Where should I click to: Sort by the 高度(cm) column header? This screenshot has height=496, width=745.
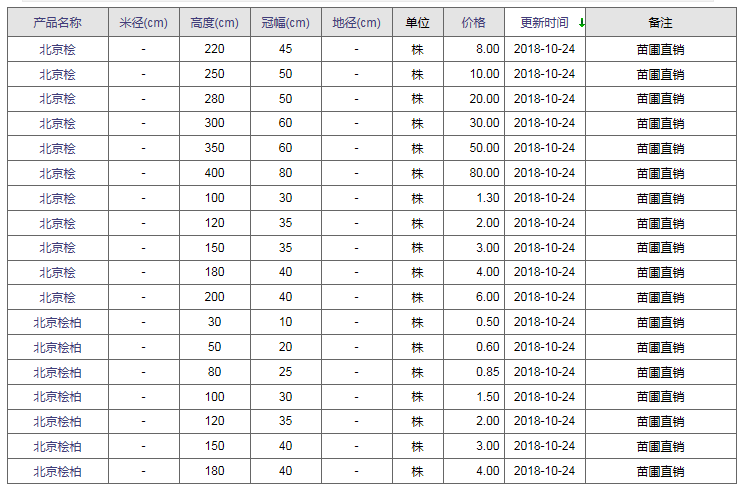coord(214,22)
